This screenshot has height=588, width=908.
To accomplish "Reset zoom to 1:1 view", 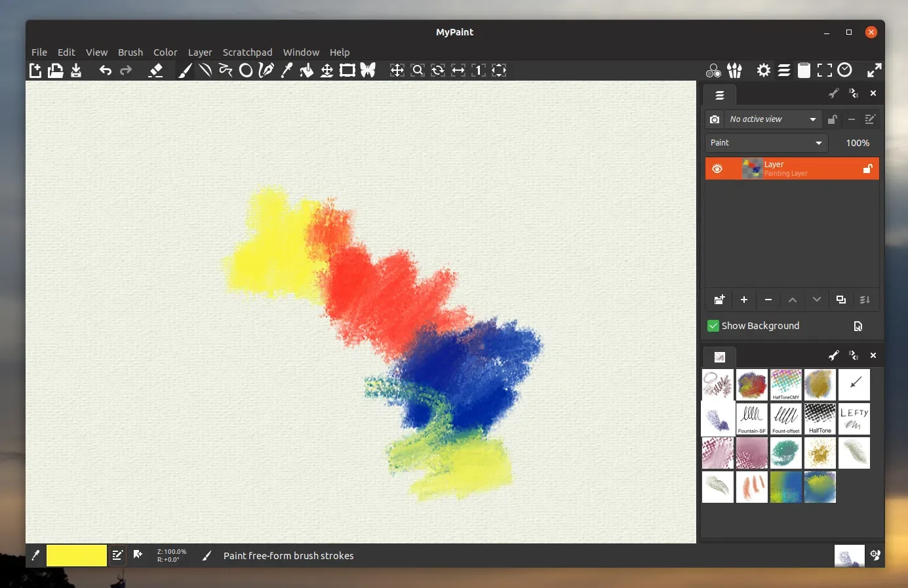I will (x=478, y=70).
